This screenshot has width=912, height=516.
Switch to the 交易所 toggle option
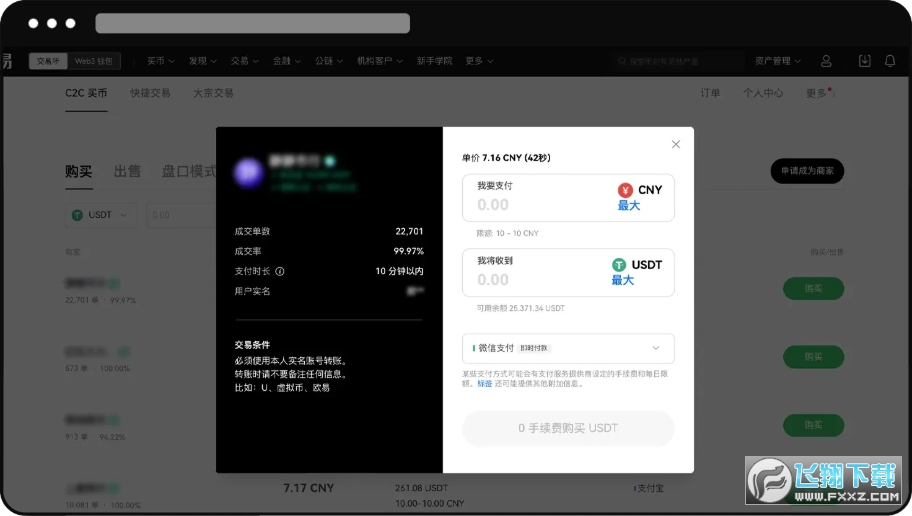tap(48, 61)
